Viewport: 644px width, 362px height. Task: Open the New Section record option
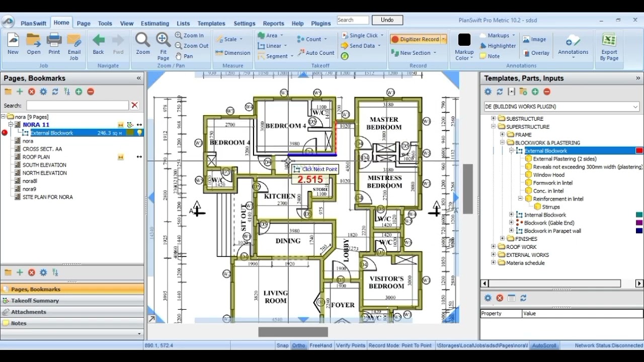(x=414, y=53)
